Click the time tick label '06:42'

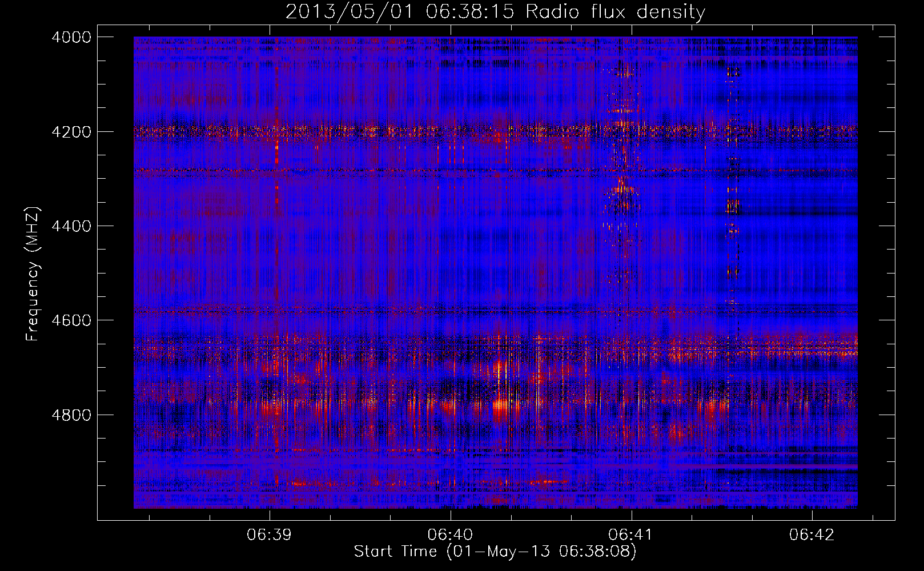[812, 534]
